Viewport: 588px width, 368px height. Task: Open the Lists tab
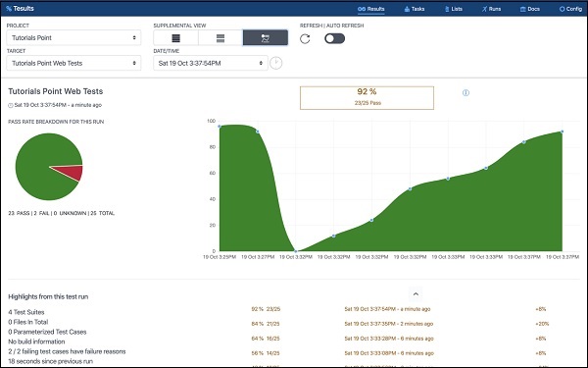point(454,9)
